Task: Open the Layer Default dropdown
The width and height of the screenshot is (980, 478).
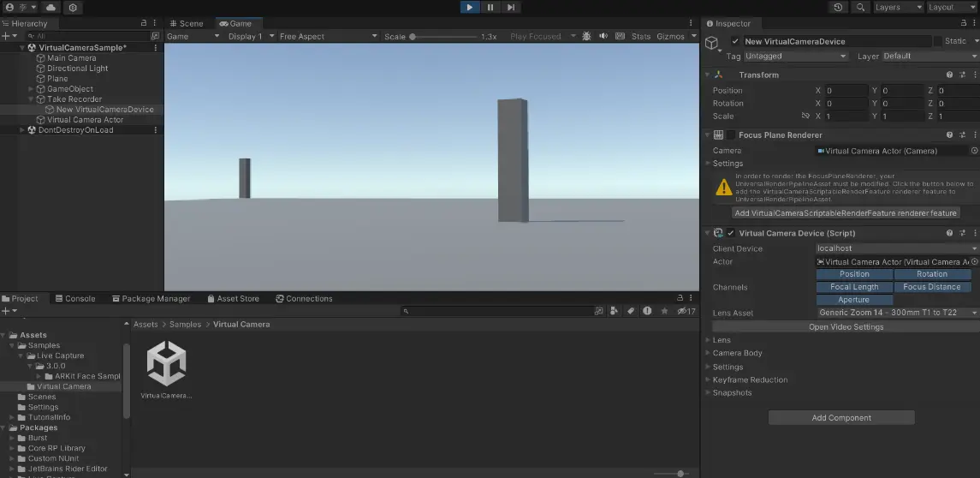Action: coord(930,57)
